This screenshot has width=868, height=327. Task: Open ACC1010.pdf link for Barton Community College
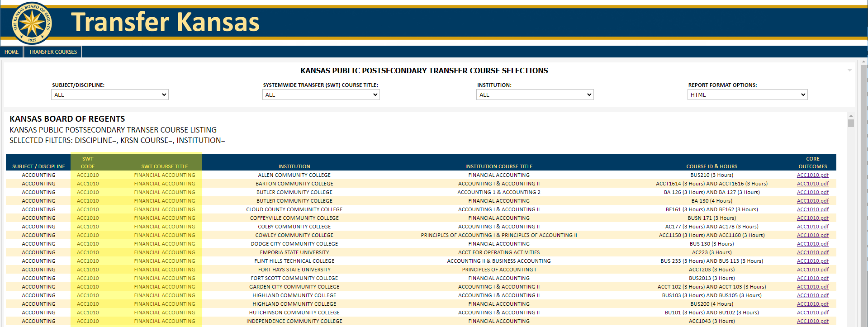click(812, 184)
